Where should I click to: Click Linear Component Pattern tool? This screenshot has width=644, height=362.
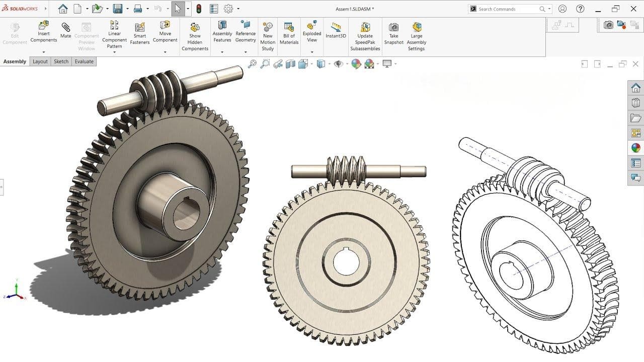point(114,34)
